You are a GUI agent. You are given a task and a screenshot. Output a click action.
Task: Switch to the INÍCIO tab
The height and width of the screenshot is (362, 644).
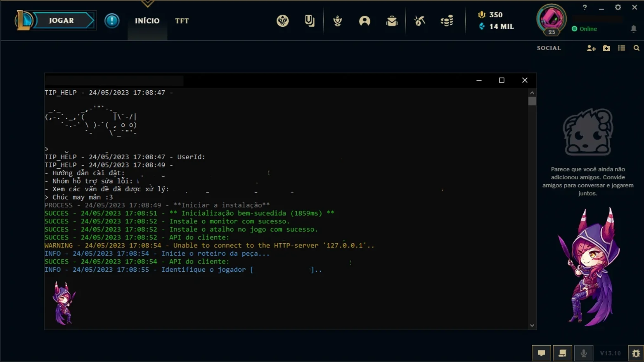coord(147,21)
